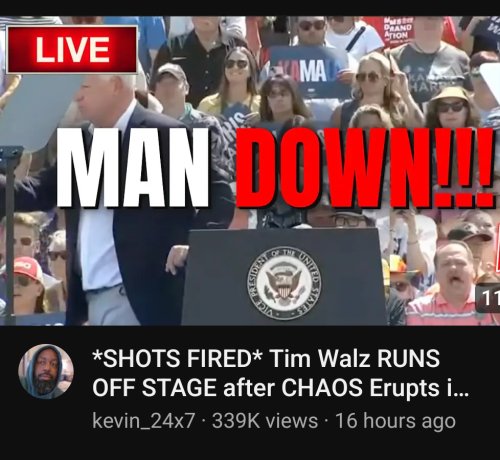Viewport: 500px width, 460px height.
Task: Click the white MAN overlay text
Action: [133, 167]
